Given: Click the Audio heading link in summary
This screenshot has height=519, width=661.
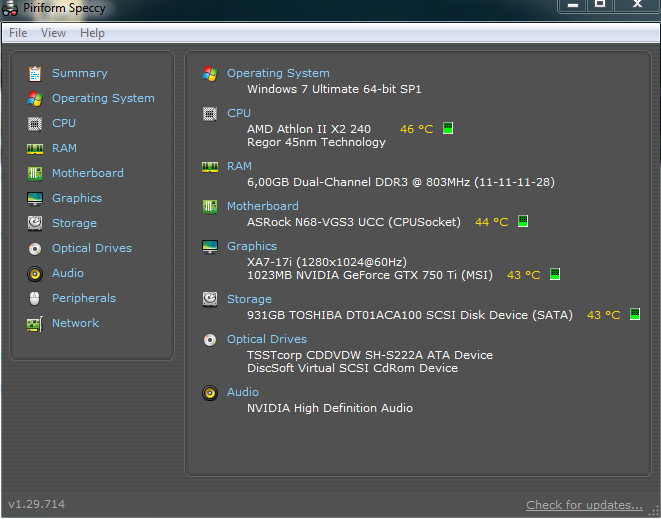Looking at the screenshot, I should point(243,393).
